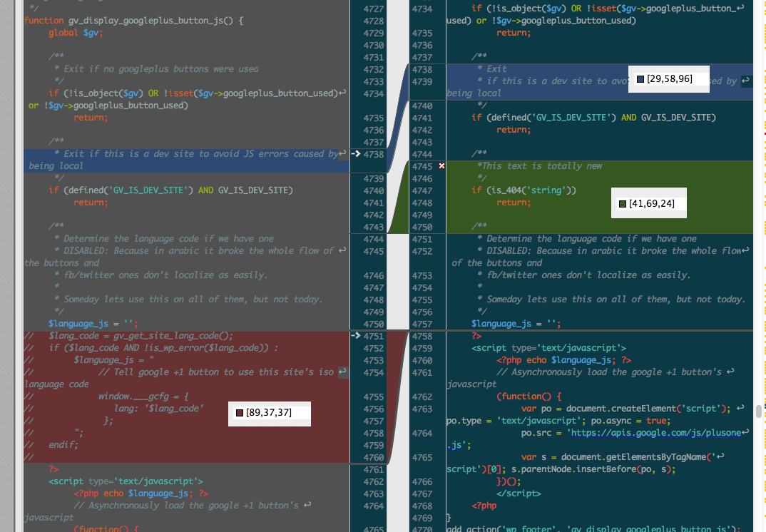
Task: Click "if (defined('GV_IS_DEV_SITE')" at right line 4741
Action: (593, 117)
